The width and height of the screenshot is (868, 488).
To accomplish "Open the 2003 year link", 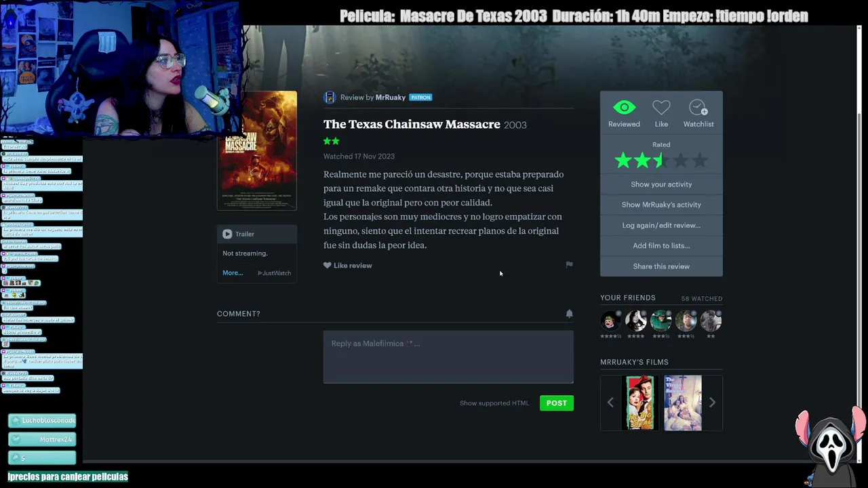I will (515, 125).
